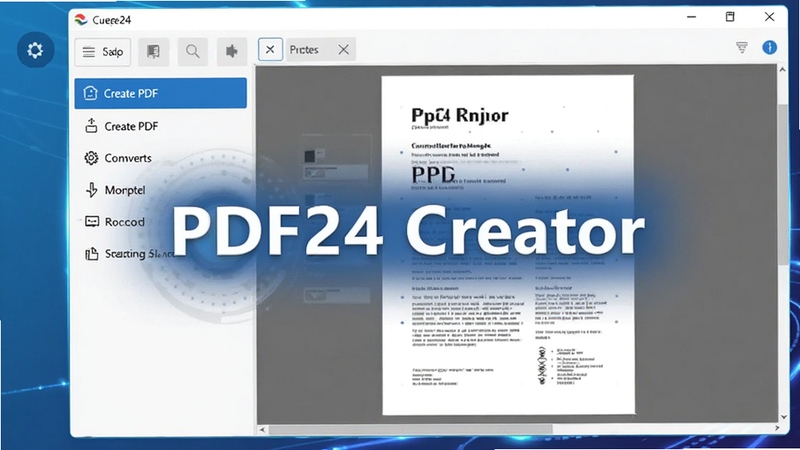800x450 pixels.
Task: Click the horizontal scrollbar right arrow
Action: (x=777, y=429)
